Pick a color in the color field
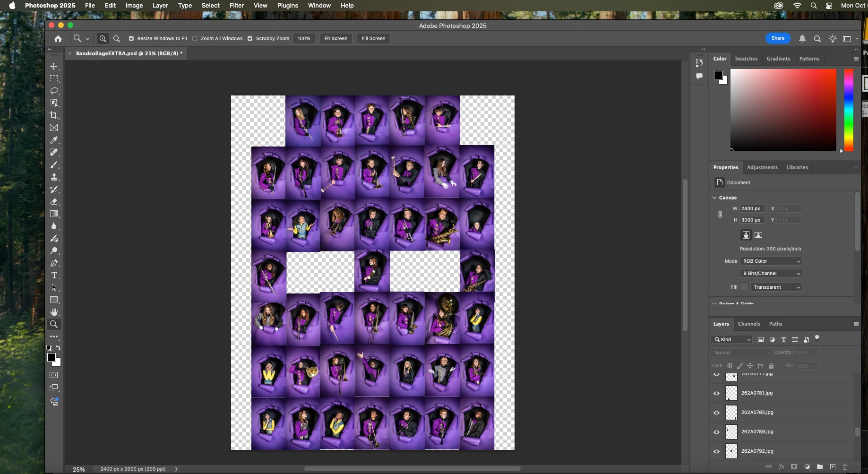Image resolution: width=868 pixels, height=474 pixels. click(783, 110)
